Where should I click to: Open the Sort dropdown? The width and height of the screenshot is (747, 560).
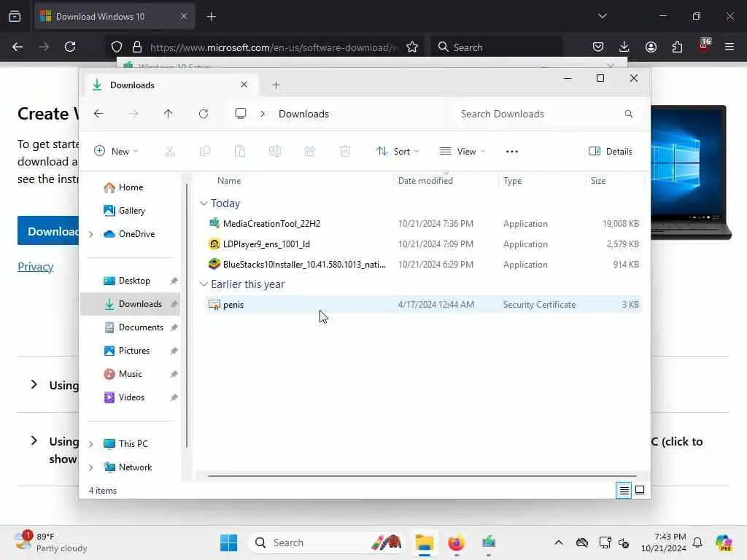(398, 152)
